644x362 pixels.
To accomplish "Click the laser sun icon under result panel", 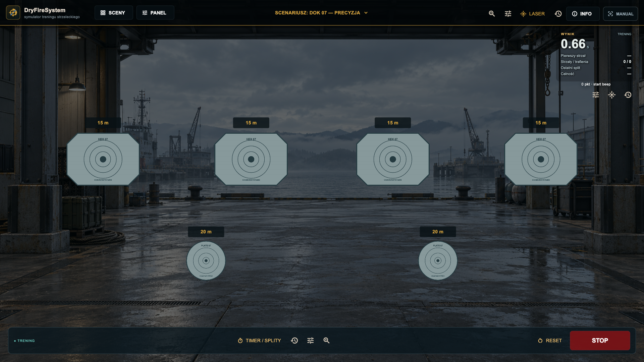I will tap(612, 95).
